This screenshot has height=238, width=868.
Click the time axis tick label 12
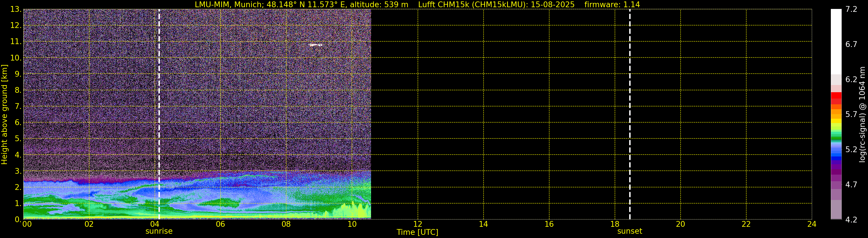417,224
